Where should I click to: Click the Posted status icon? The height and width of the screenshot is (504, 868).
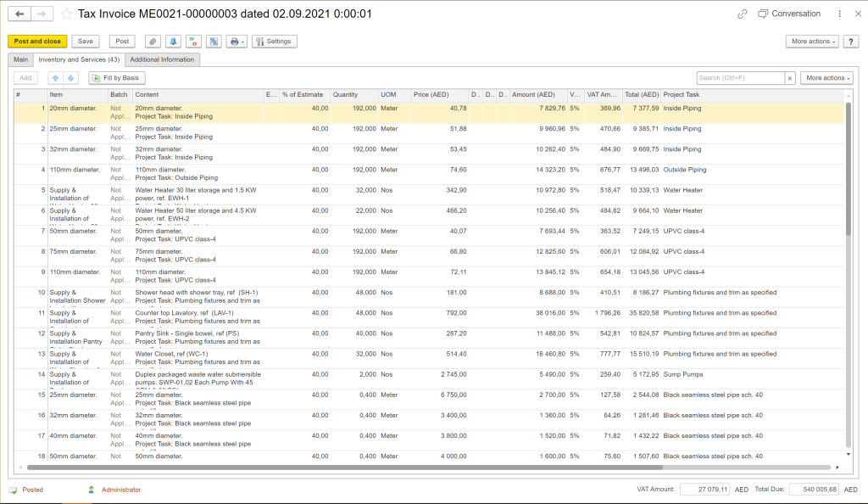(x=13, y=490)
